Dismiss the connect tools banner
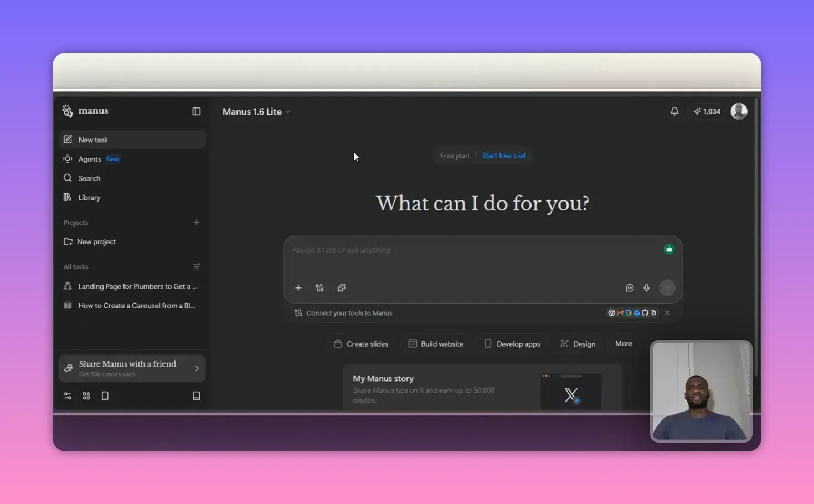This screenshot has width=814, height=504. click(x=667, y=313)
